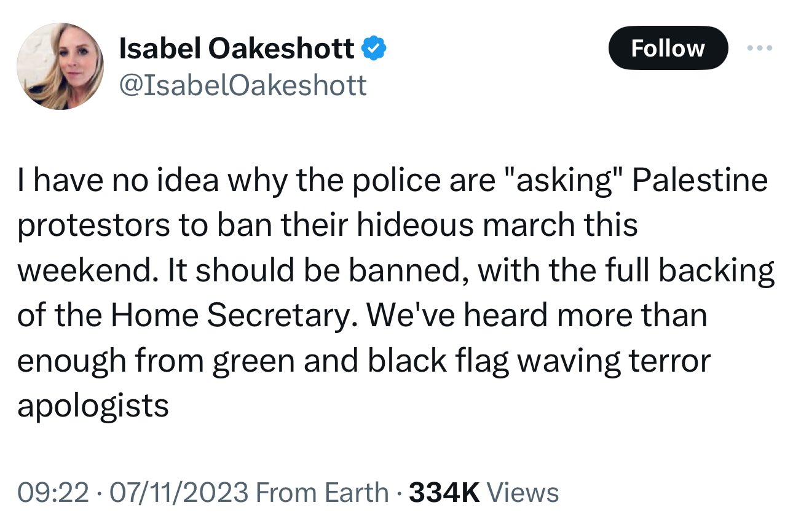The height and width of the screenshot is (532, 793).
Task: Visit the @IsabelOakeshott handle
Action: click(242, 85)
